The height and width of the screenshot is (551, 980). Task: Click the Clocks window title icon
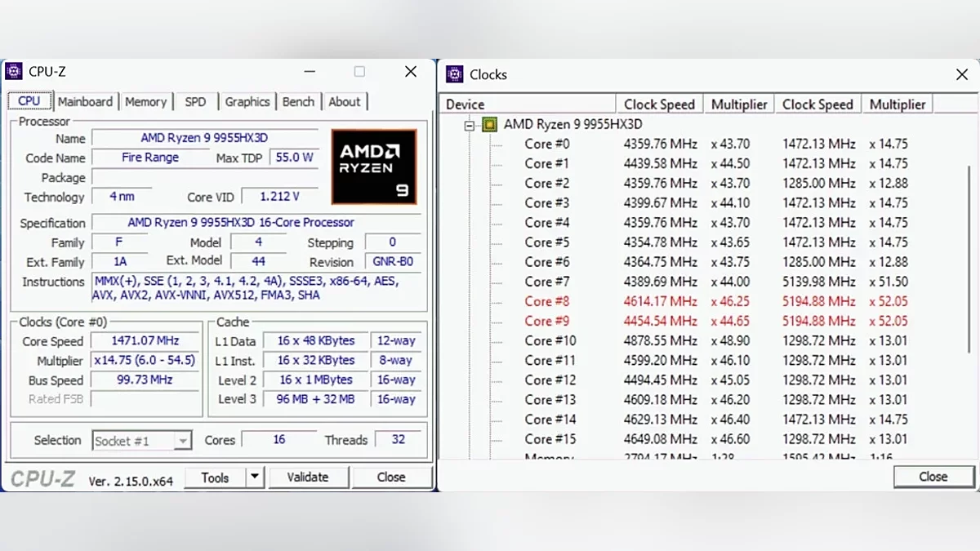pos(455,74)
